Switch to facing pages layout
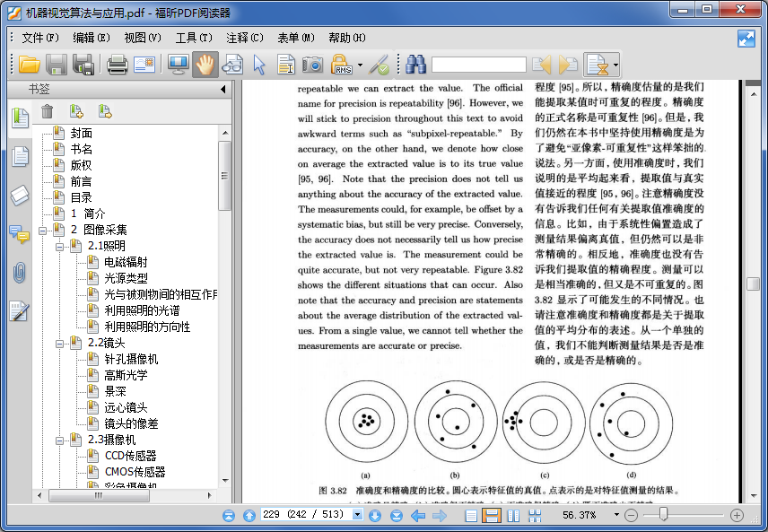 pyautogui.click(x=514, y=515)
